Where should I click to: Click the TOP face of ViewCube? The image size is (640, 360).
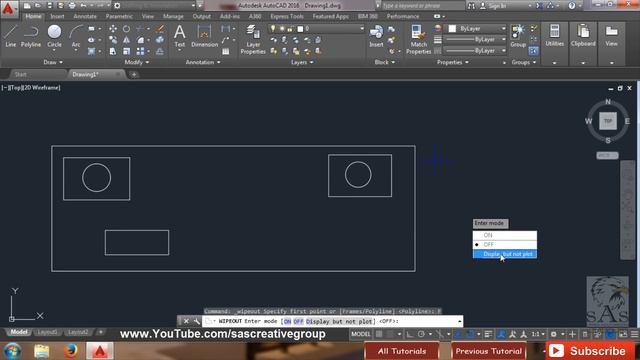(608, 121)
